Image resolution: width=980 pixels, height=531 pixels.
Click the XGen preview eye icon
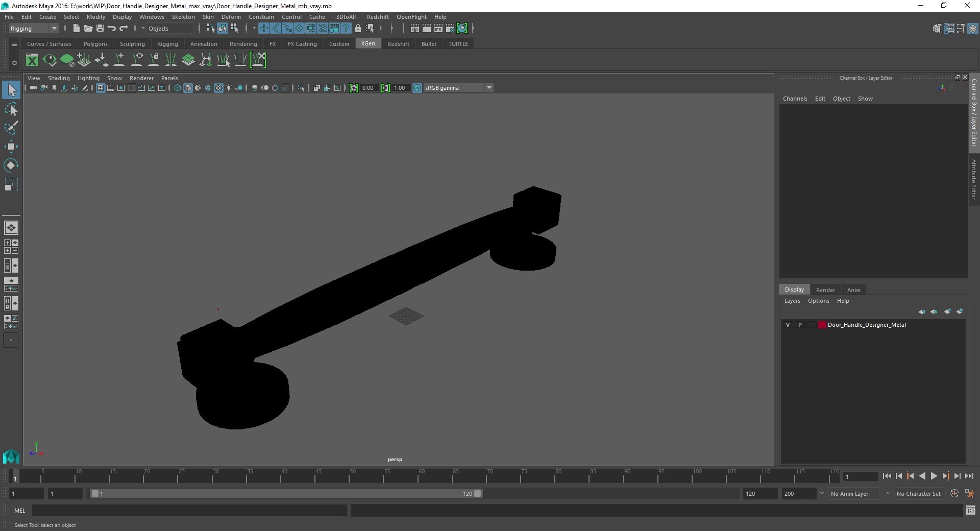click(50, 60)
